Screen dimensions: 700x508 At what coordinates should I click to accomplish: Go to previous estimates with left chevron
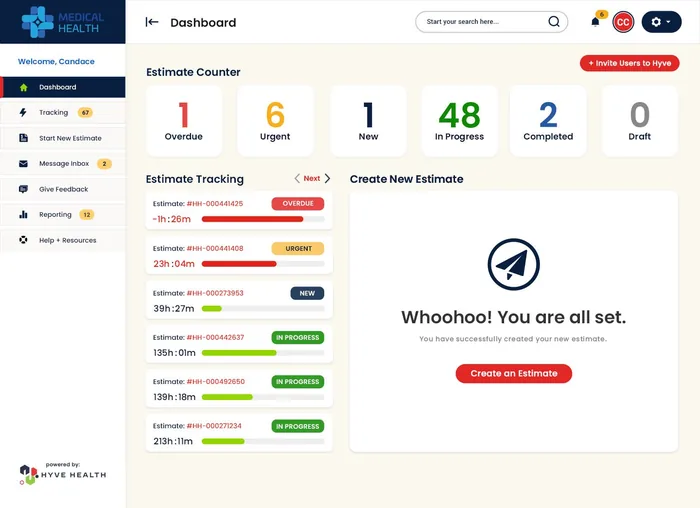pyautogui.click(x=297, y=179)
